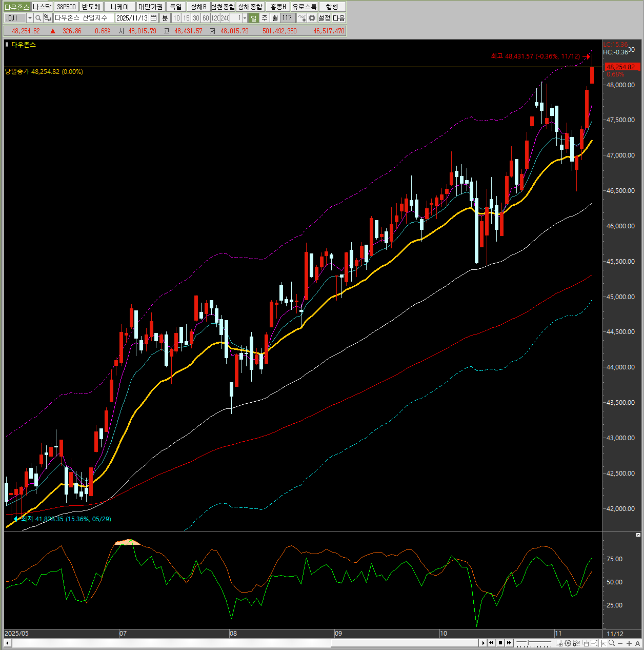
Task: Click the horizontal scrollbar left arrow
Action: click(x=7, y=643)
